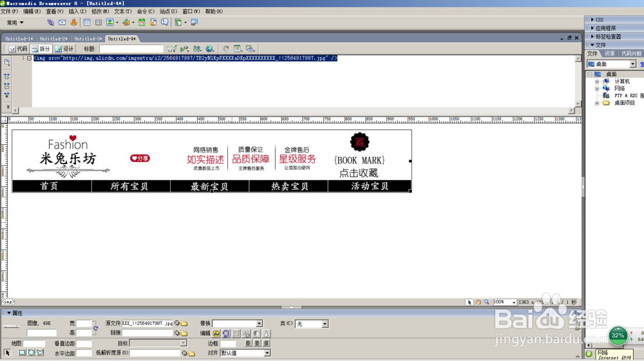Click the Insert Div Tag icon
644x361 pixels.
pos(98,23)
